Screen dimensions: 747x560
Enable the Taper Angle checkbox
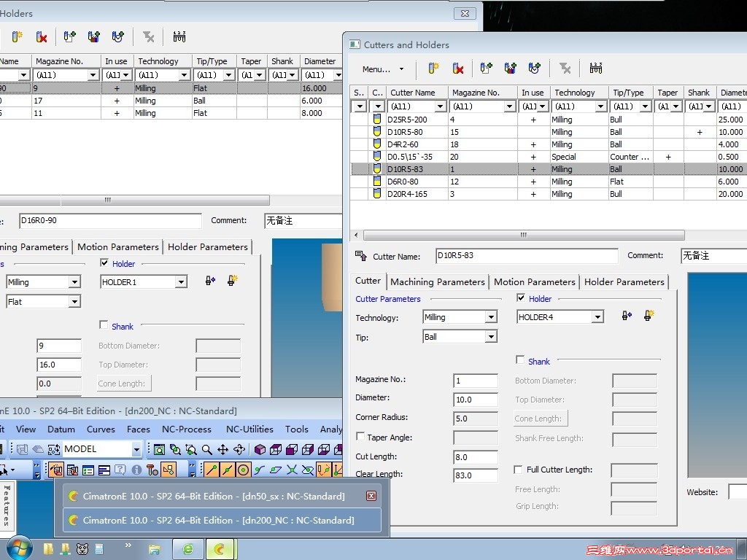pyautogui.click(x=360, y=437)
